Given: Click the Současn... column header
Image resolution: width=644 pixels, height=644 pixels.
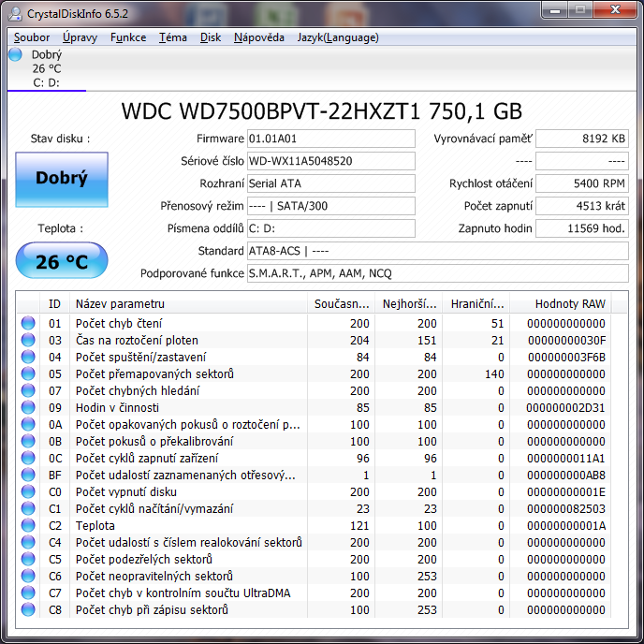Looking at the screenshot, I should [342, 304].
